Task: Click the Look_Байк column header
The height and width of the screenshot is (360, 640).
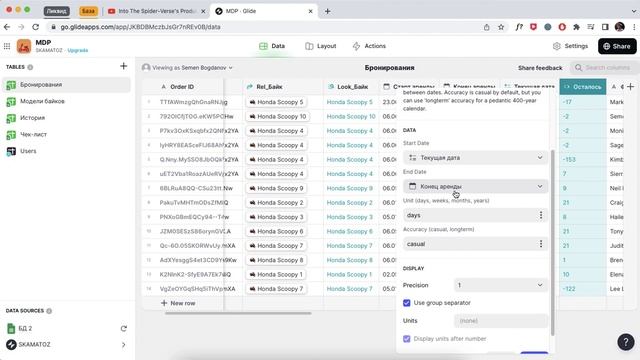Action: point(351,87)
